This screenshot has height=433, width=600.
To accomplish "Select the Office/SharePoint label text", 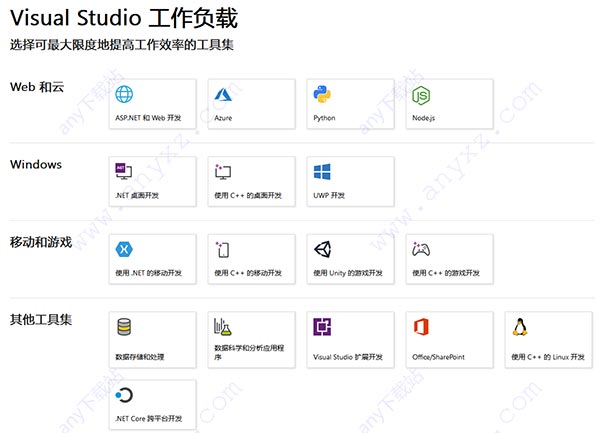I will pyautogui.click(x=438, y=357).
